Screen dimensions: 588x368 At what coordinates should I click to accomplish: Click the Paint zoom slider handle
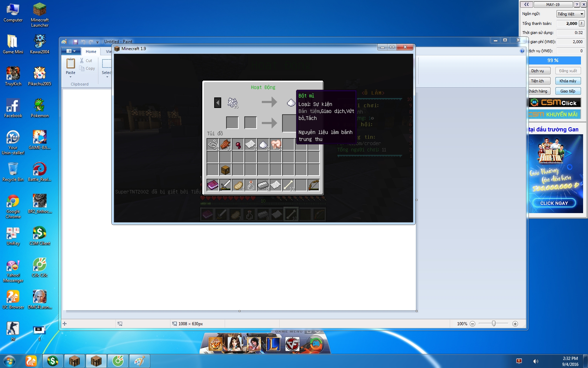(493, 323)
